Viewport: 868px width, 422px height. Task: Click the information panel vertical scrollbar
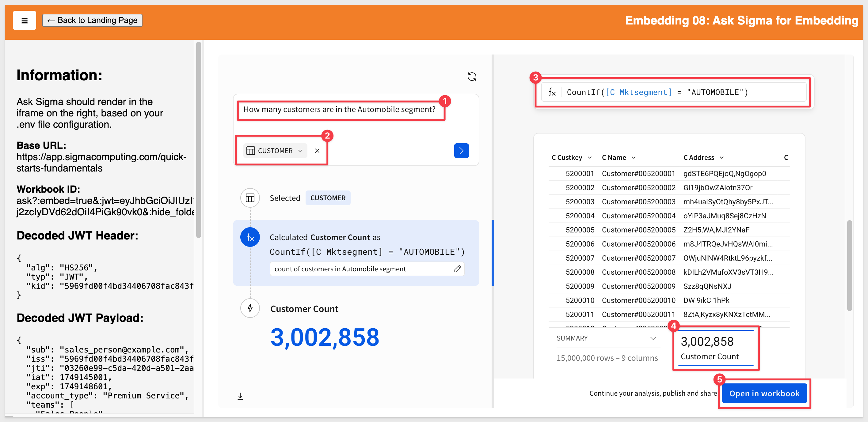tap(199, 140)
